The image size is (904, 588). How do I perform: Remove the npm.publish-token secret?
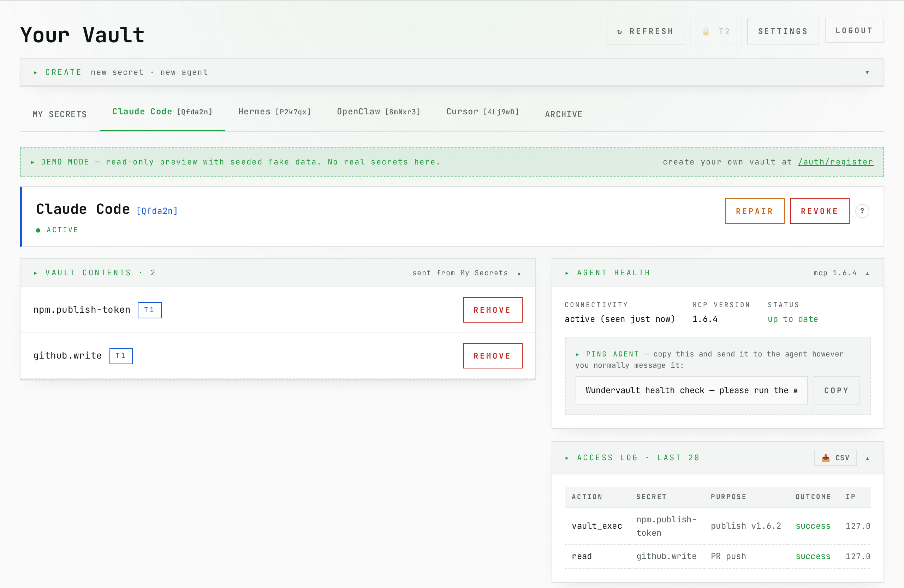coord(493,310)
